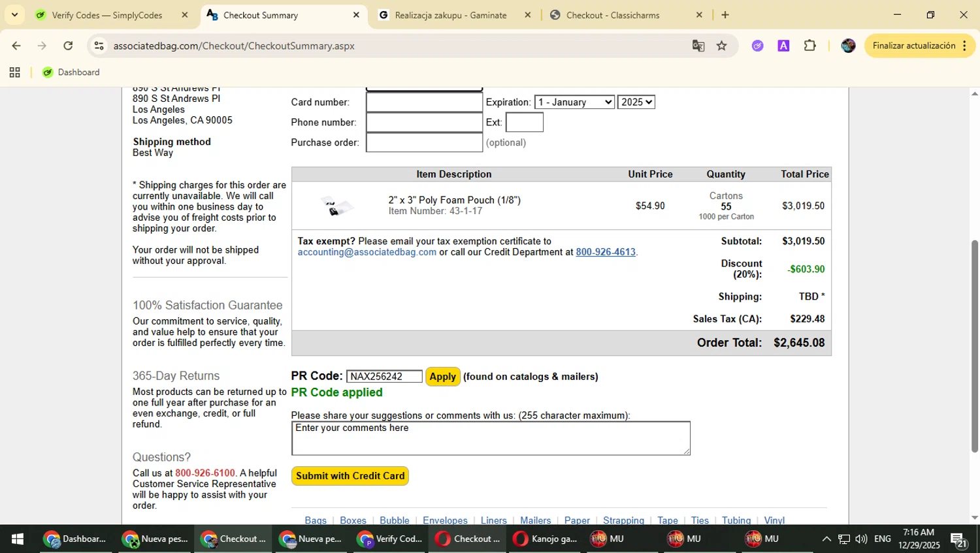This screenshot has height=553, width=980.
Task: Open the Envelopes footer link
Action: pos(445,520)
